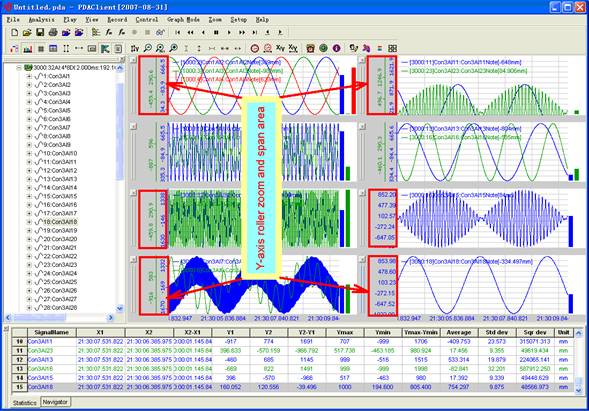This screenshot has width=589, height=411.
Task: Open the first XY plot icon
Action: click(280, 48)
